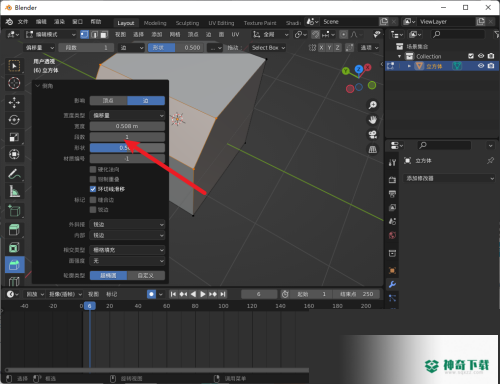The height and width of the screenshot is (384, 500).
Task: Expand the 立方体 object in outliner
Action: tap(409, 66)
